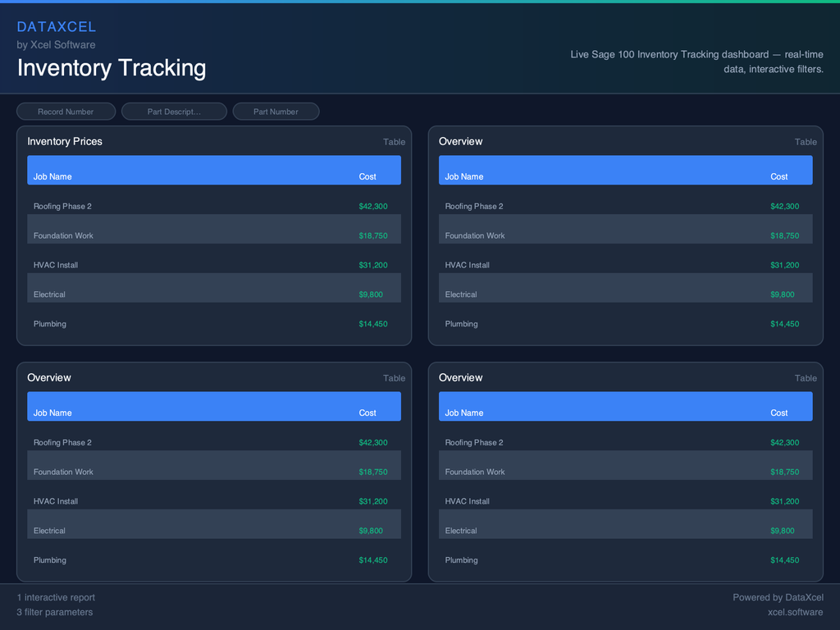Select the Roofing Phase 2 row in Inventory Prices
Image resolution: width=840 pixels, height=630 pixels.
click(x=213, y=206)
